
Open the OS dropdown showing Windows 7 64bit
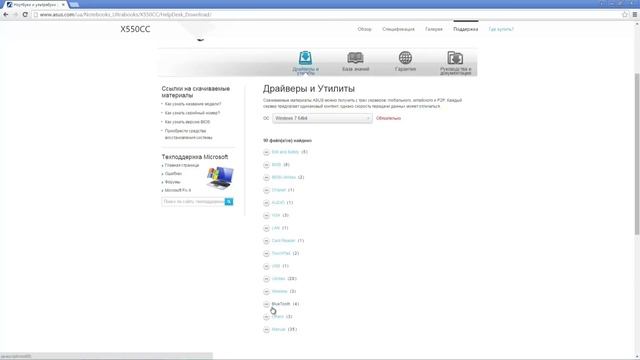[322, 118]
